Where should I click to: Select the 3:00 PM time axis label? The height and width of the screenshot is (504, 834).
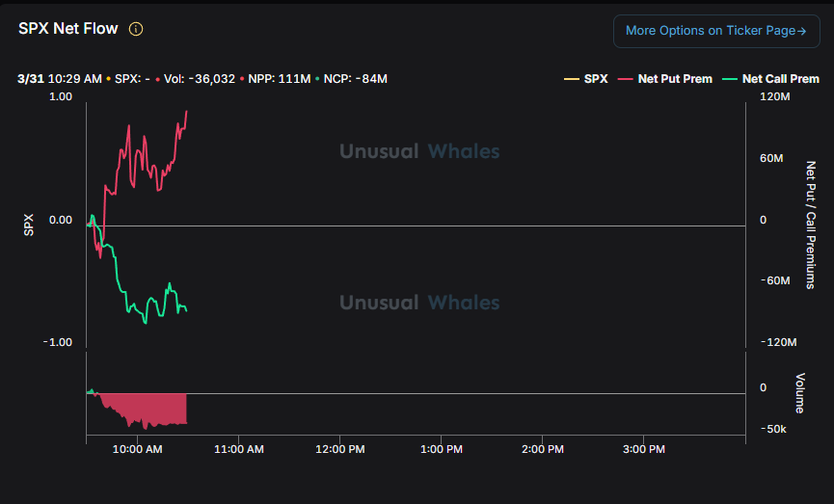coord(644,449)
